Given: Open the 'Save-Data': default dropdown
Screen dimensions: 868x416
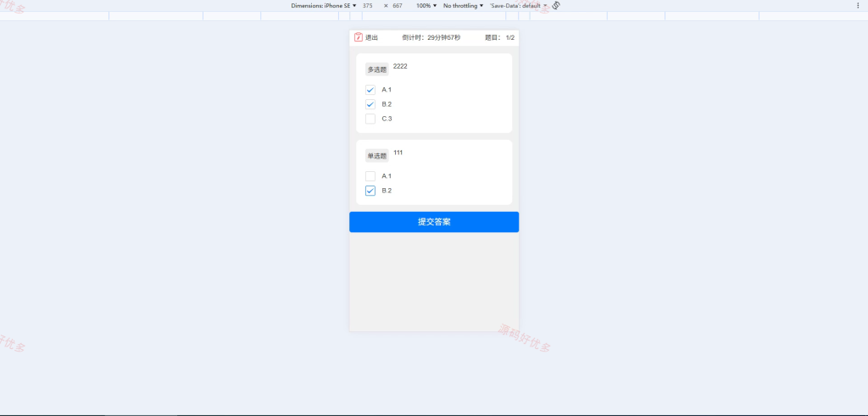Looking at the screenshot, I should [518, 5].
